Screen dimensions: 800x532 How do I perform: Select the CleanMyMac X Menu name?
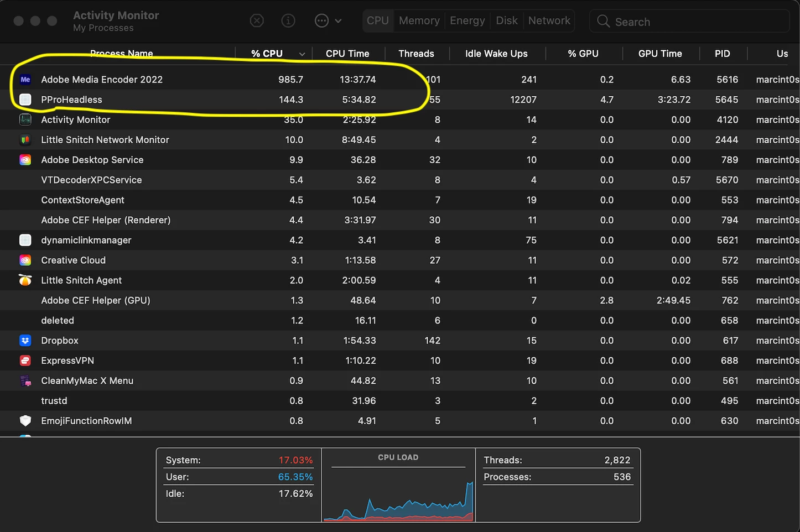(87, 380)
